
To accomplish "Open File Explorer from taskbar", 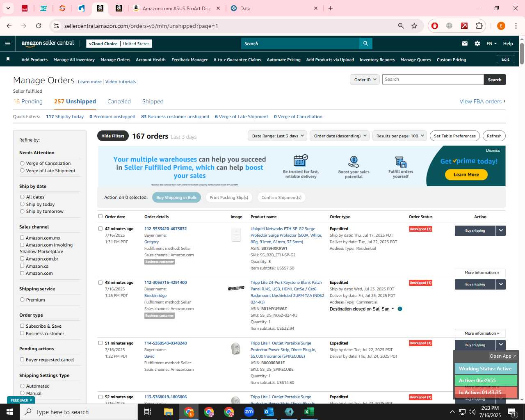I will (169, 412).
